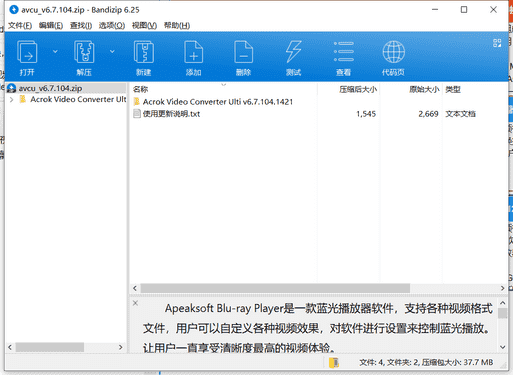Click the Extract (解压) toolbar icon
513x375 pixels.
pos(84,52)
